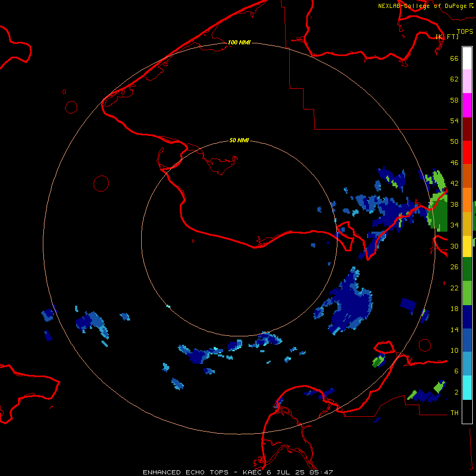Click the legend value 26

[x=454, y=267]
